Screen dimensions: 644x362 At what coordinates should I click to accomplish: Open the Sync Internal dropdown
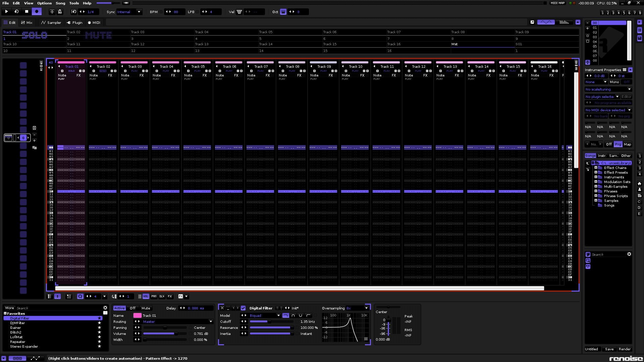coord(129,12)
